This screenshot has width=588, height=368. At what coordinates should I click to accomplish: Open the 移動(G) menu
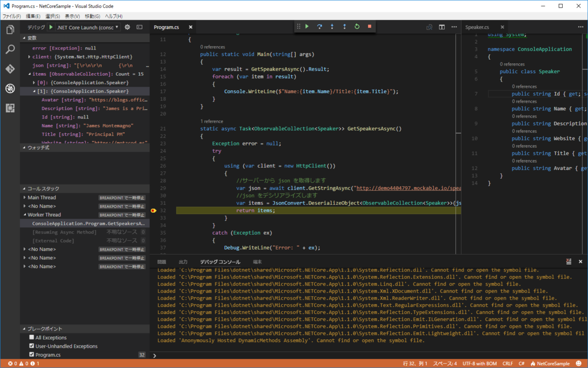[92, 16]
